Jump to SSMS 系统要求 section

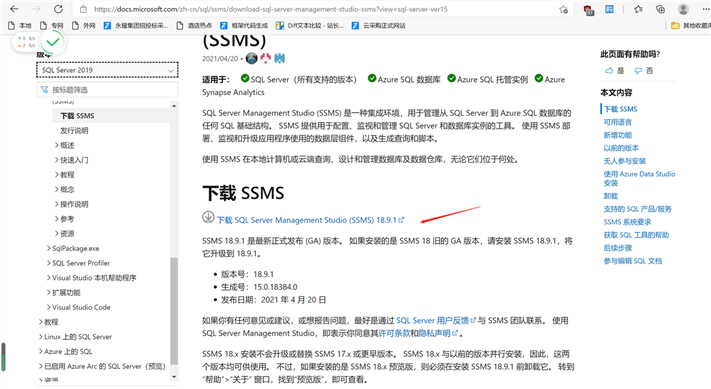627,222
